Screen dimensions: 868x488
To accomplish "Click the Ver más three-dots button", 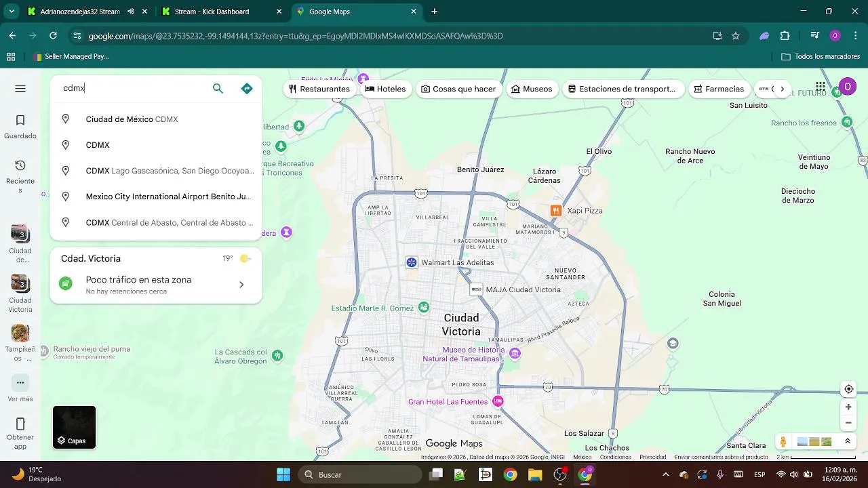I will [x=20, y=382].
